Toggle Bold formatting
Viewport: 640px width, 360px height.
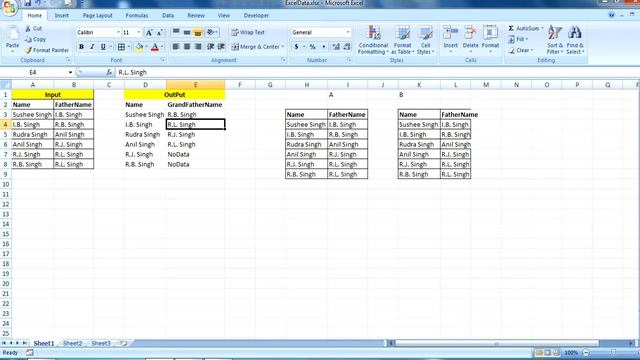81,47
